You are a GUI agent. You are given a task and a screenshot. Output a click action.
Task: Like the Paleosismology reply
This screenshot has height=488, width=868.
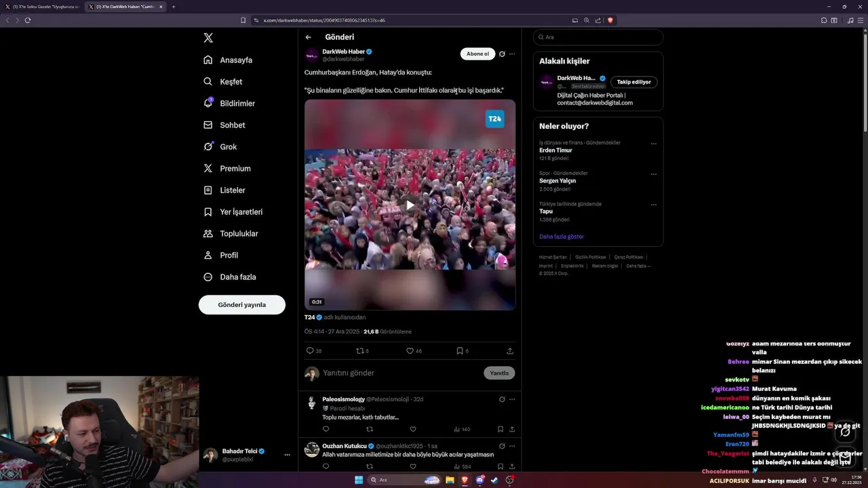[x=412, y=429]
